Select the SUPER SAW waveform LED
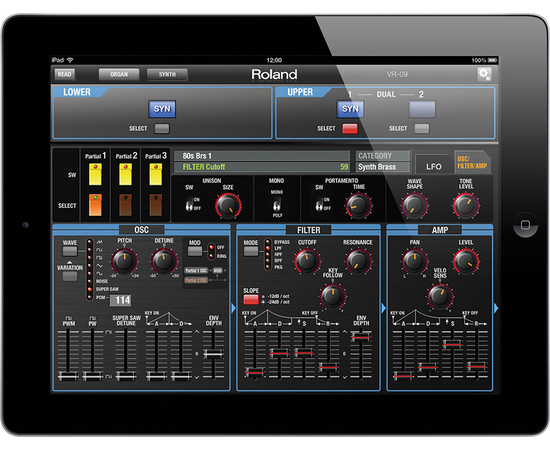The image size is (550, 450). point(90,289)
